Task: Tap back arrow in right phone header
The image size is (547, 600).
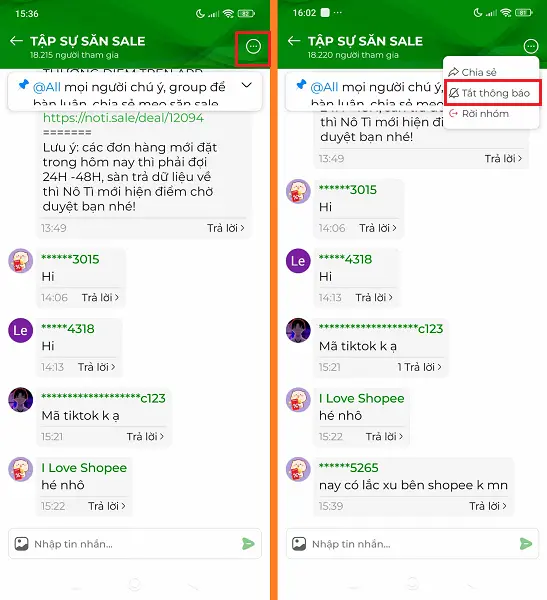Action: [x=294, y=41]
